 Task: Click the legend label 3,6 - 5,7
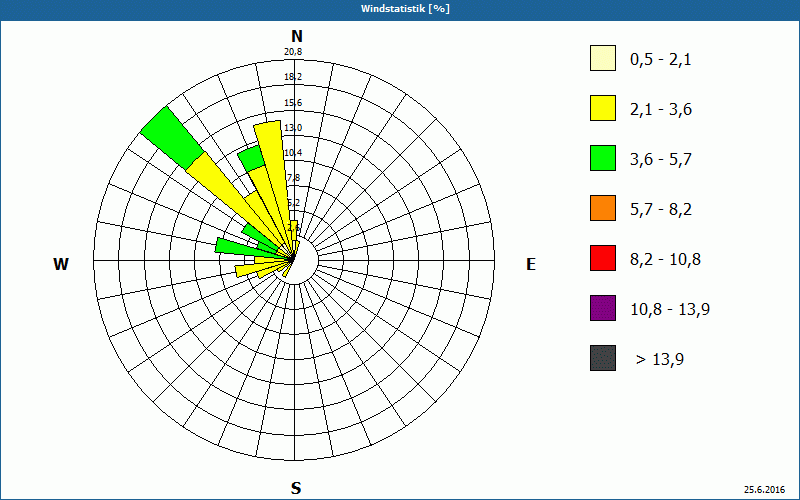click(661, 160)
